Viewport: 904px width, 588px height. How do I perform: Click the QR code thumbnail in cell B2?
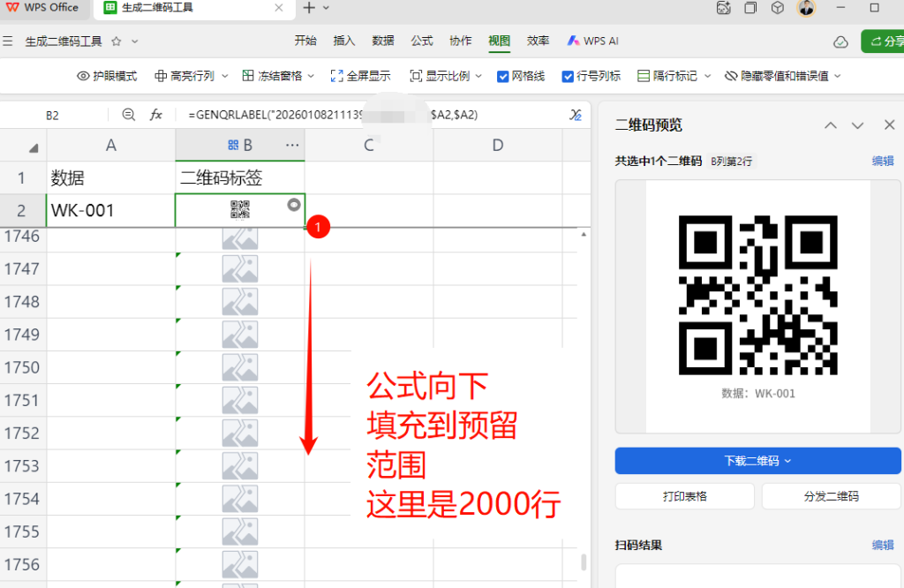240,210
